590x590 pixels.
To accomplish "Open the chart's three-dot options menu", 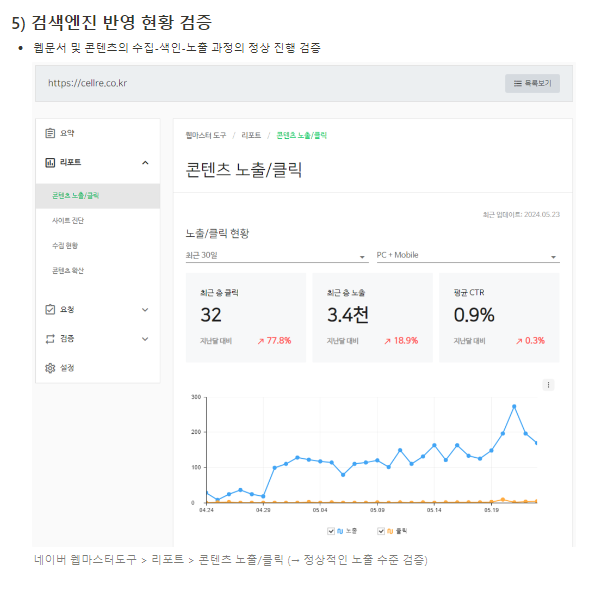I will click(548, 385).
